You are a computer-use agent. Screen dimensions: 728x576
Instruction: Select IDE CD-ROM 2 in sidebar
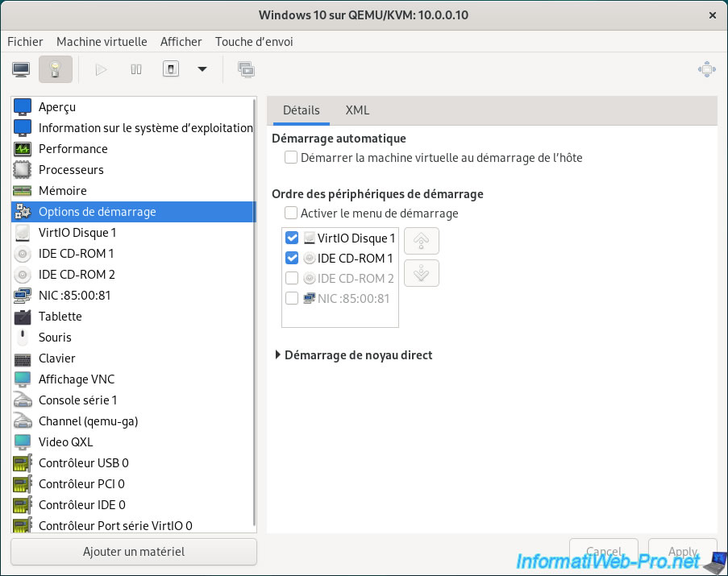[134, 275]
